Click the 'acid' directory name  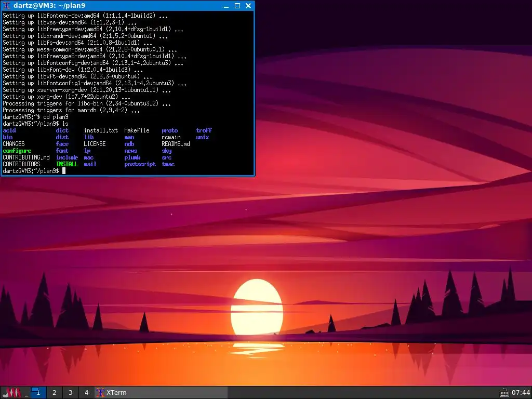[x=9, y=130]
